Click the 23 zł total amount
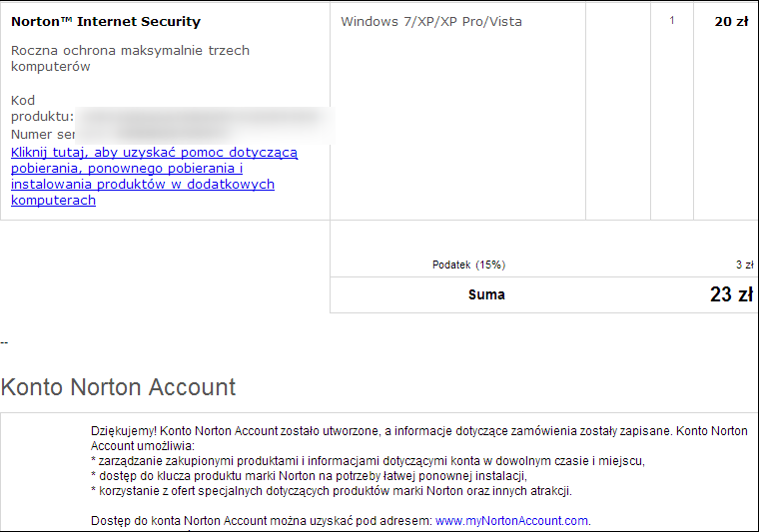 (x=731, y=294)
